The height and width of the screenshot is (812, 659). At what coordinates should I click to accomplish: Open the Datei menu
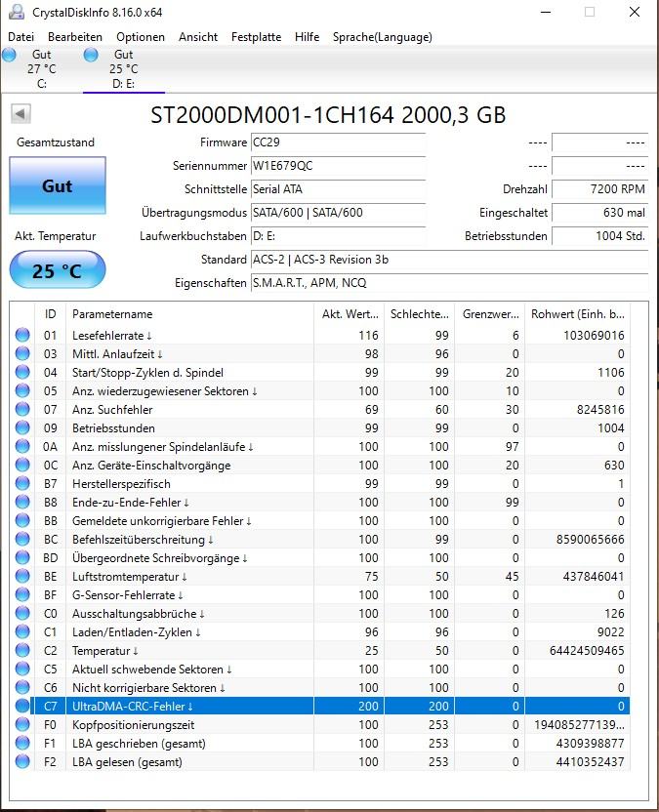click(x=21, y=37)
